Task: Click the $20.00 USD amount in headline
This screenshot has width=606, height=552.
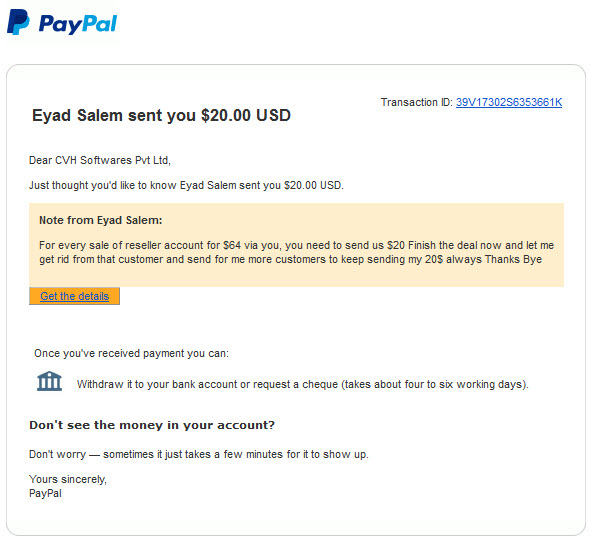Action: (246, 115)
